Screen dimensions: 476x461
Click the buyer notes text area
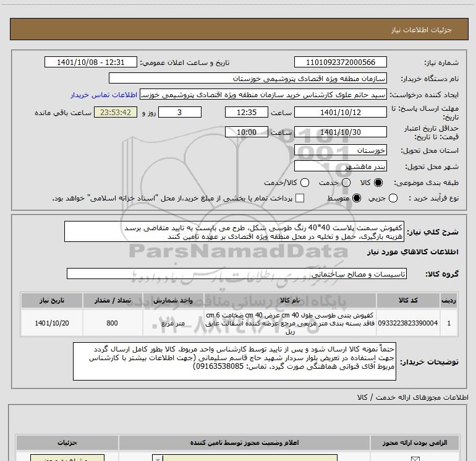coord(234,361)
